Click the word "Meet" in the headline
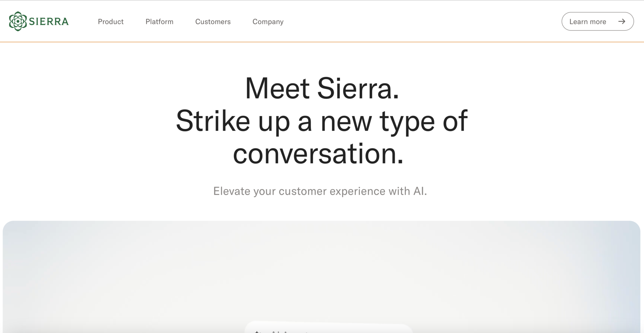Viewport: 644px width, 333px height. (x=277, y=88)
